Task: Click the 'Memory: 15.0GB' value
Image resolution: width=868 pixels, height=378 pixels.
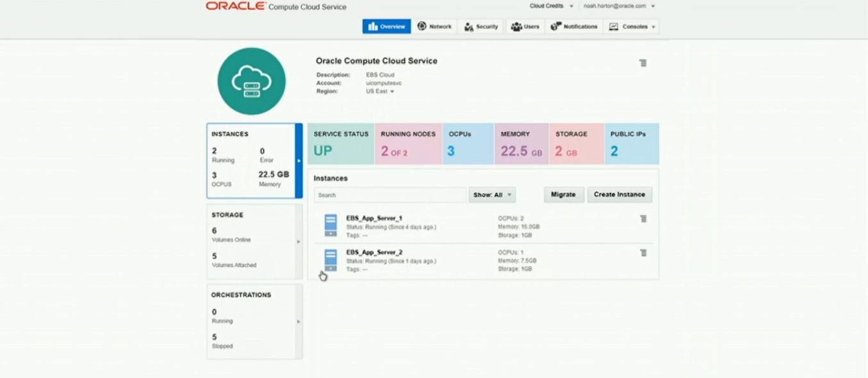Action: 519,227
